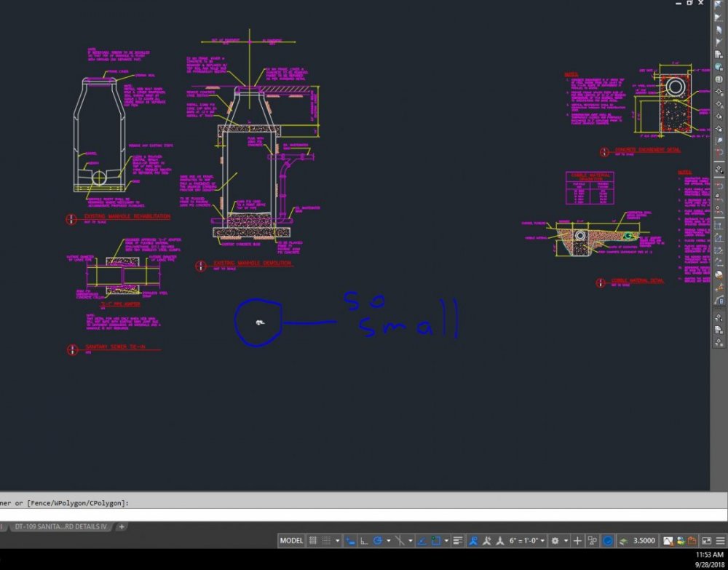Open the 6" = 1'-0" annotation scale list
Viewport: 728px width, 570px height.
[x=527, y=540]
